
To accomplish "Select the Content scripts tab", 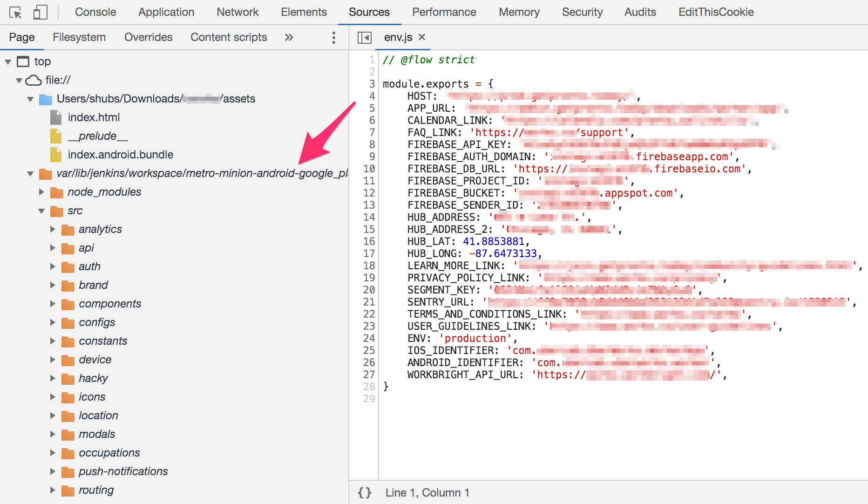I will point(229,37).
